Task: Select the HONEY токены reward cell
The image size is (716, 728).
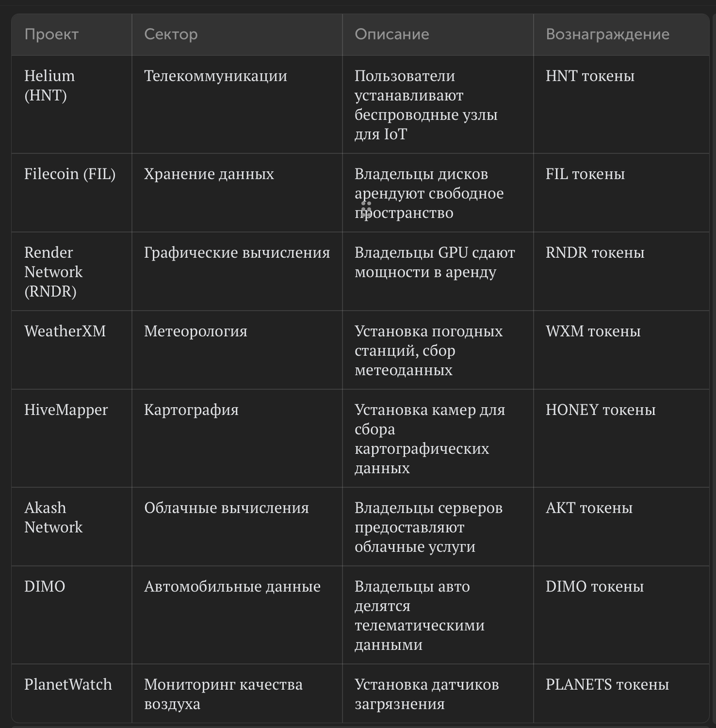Action: click(600, 410)
